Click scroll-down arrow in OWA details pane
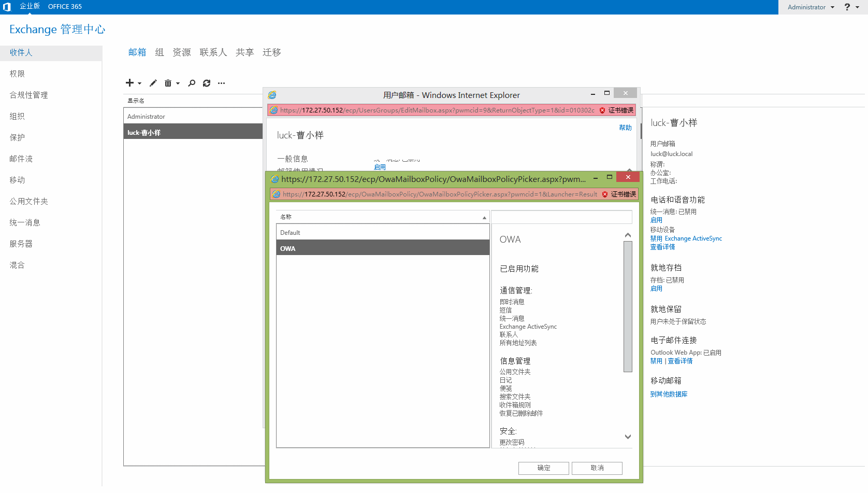Image resolution: width=868 pixels, height=493 pixels. coord(628,437)
